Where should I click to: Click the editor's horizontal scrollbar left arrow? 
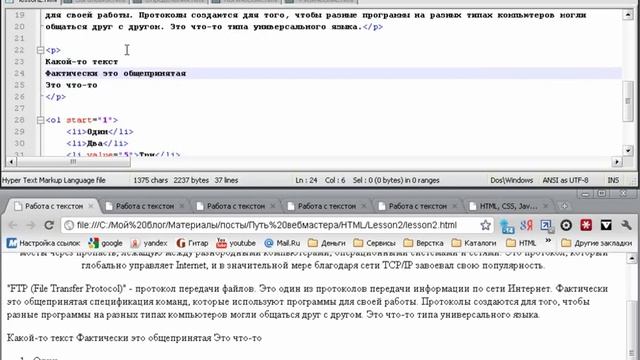[11, 162]
